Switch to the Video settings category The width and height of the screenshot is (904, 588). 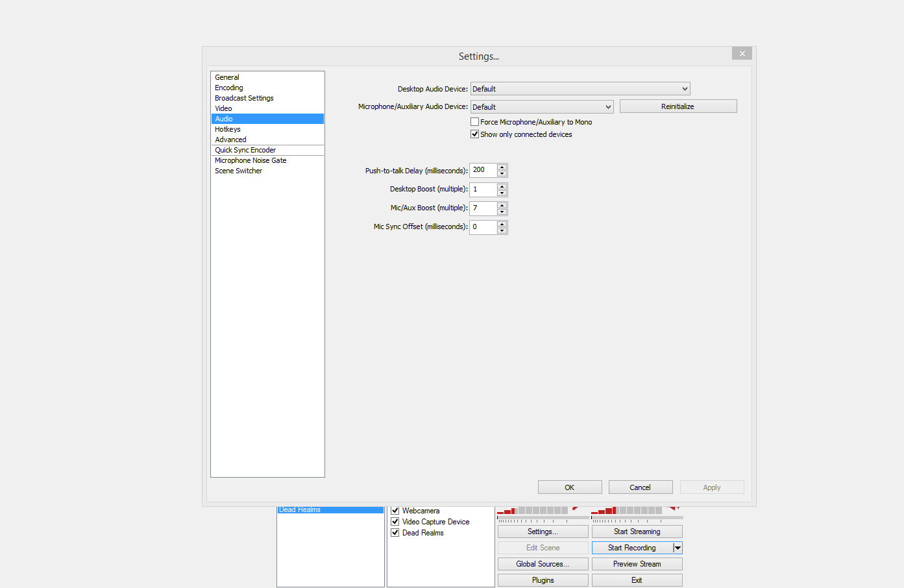[x=267, y=108]
